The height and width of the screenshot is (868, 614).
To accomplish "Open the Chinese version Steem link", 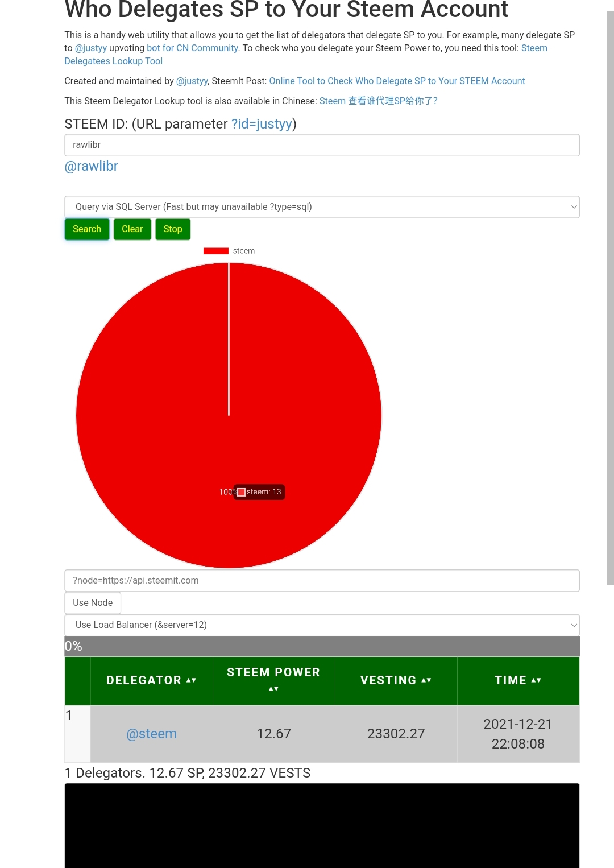I will tap(378, 101).
